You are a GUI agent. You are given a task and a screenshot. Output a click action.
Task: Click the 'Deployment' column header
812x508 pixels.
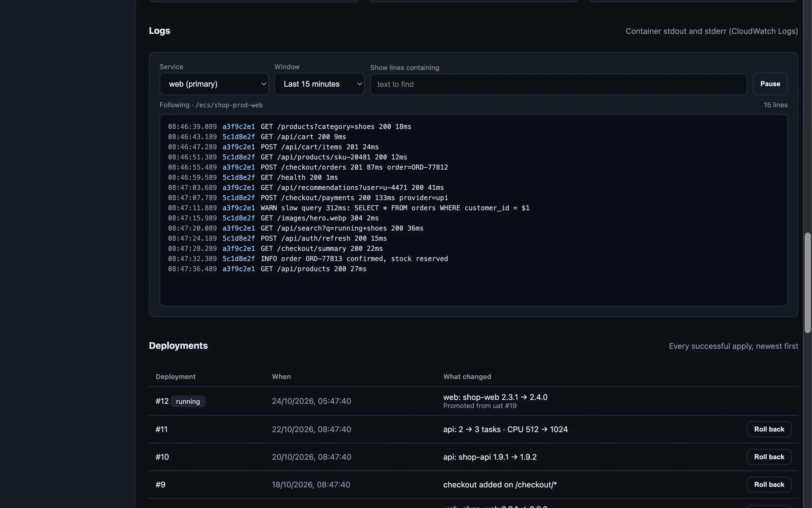pyautogui.click(x=175, y=377)
